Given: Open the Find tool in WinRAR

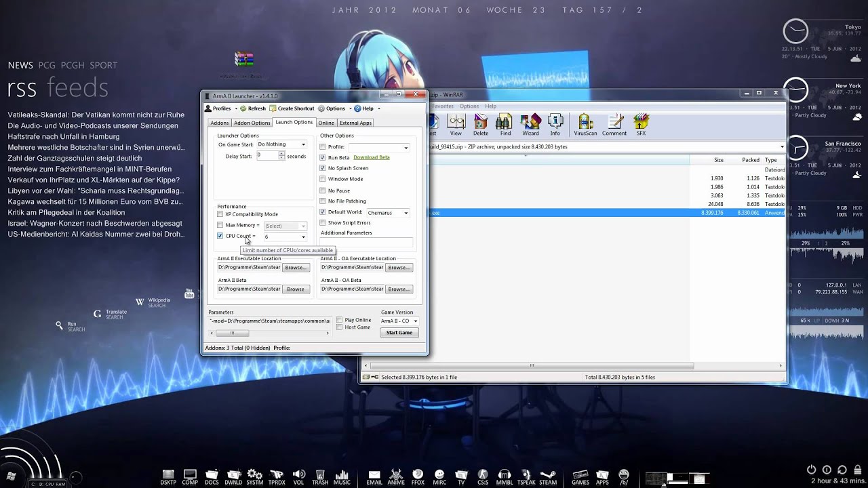Looking at the screenshot, I should click(x=505, y=124).
